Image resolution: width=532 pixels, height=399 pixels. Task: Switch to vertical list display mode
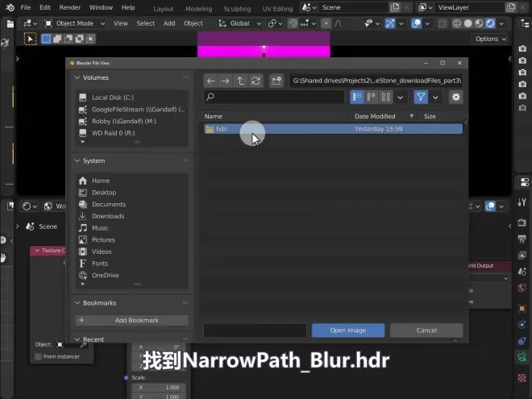(357, 97)
